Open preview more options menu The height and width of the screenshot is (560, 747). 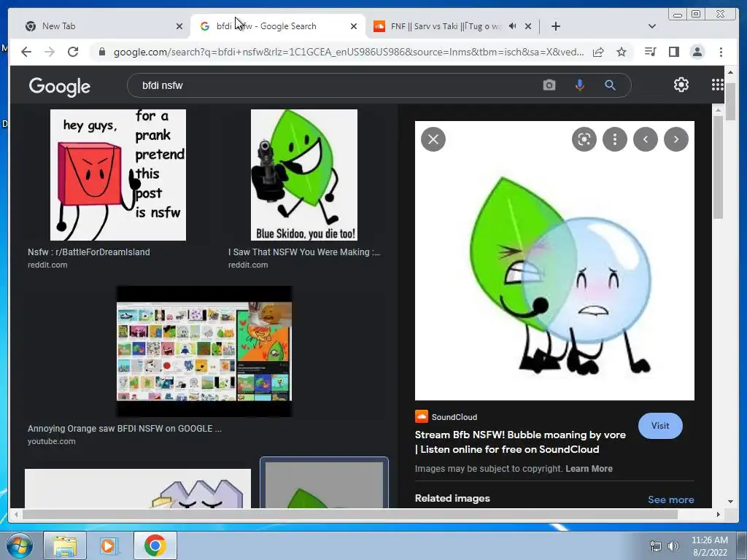pos(615,139)
